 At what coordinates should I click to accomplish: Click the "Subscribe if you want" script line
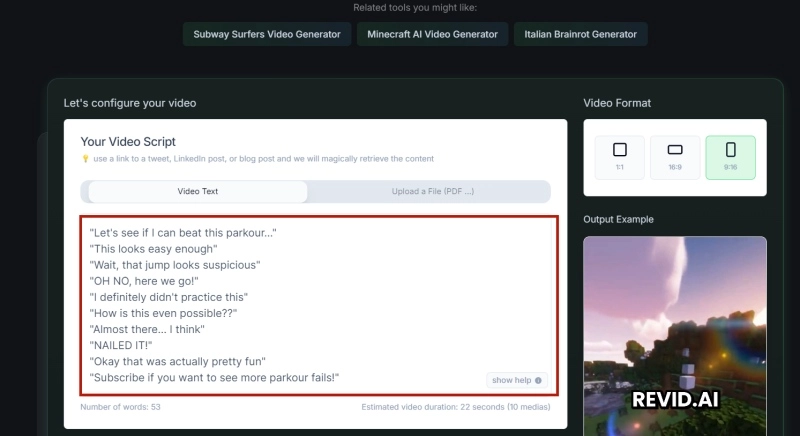214,377
